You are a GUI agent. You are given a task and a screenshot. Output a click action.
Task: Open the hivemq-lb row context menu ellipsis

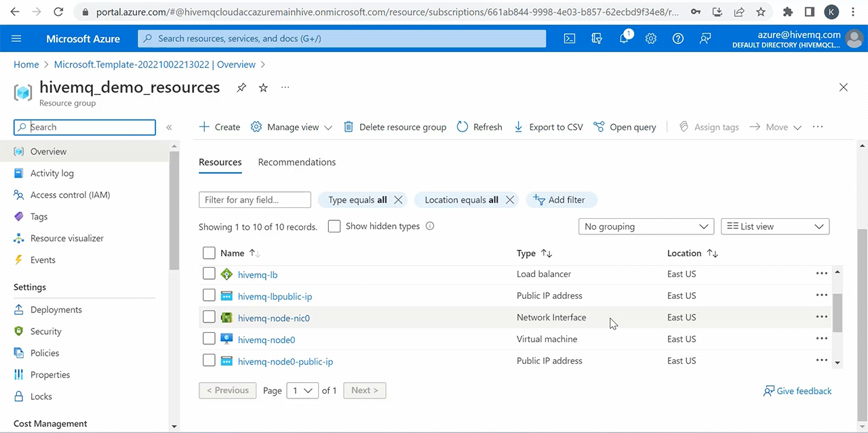821,274
